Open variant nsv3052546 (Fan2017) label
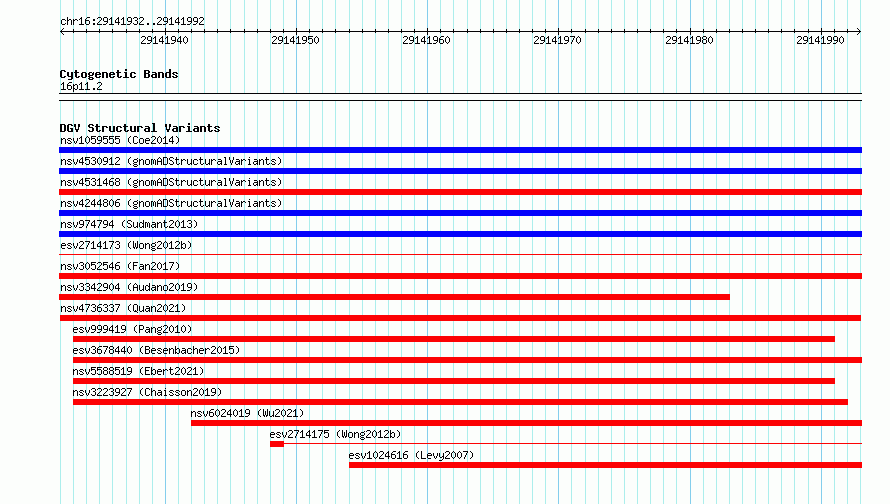The width and height of the screenshot is (890, 504). click(x=120, y=266)
